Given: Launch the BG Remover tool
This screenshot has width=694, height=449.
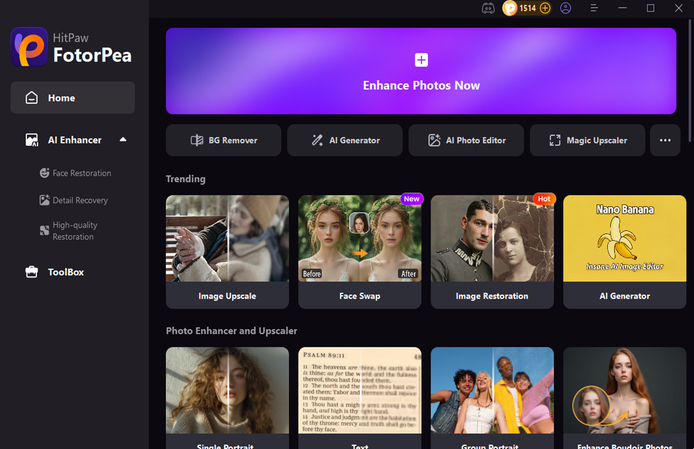Looking at the screenshot, I should 224,140.
